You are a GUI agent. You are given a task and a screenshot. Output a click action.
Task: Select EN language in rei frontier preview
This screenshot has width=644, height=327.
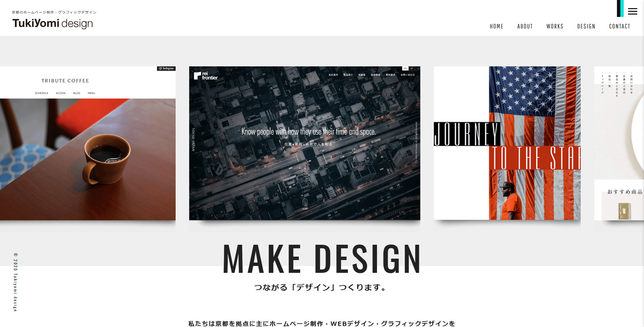[405, 68]
